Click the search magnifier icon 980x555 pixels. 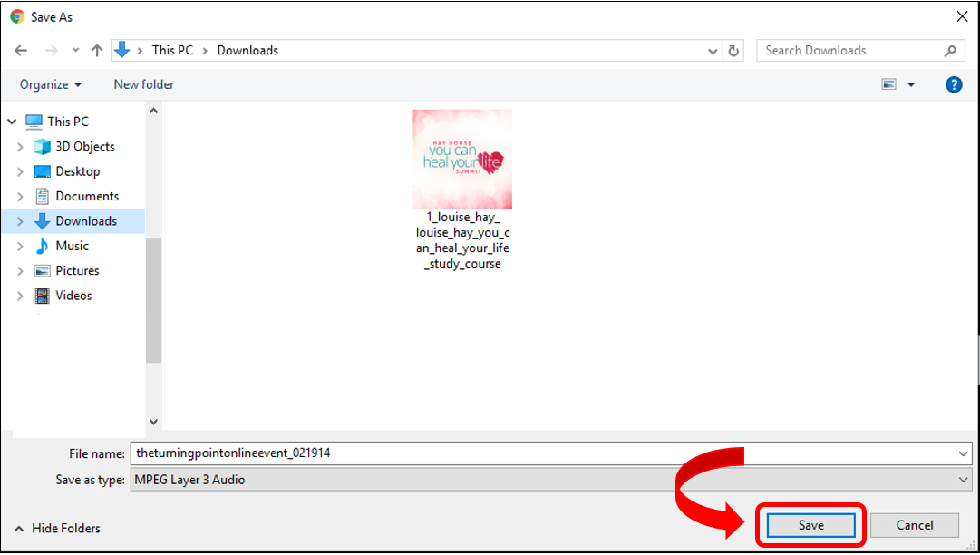(950, 51)
